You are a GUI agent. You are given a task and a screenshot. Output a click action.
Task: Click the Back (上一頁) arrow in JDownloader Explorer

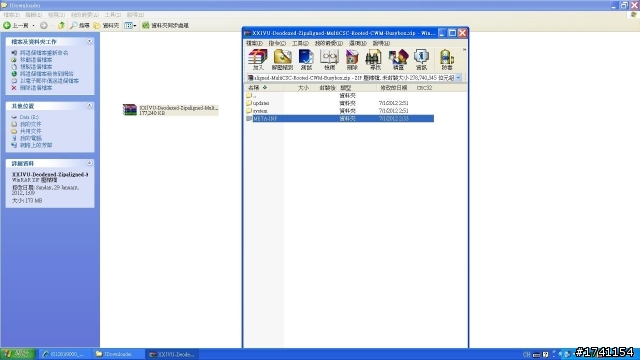(x=16, y=25)
